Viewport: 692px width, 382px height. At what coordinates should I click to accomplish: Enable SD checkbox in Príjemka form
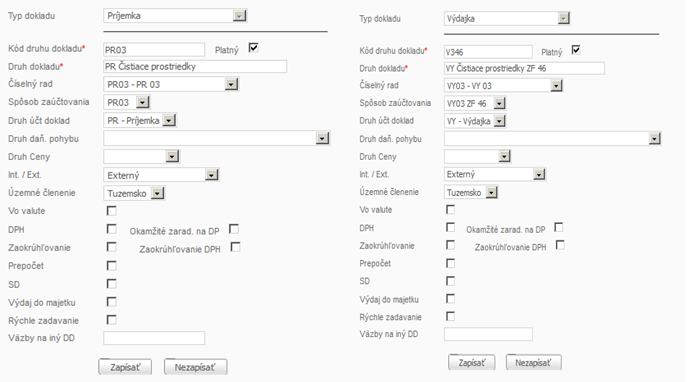(x=112, y=284)
